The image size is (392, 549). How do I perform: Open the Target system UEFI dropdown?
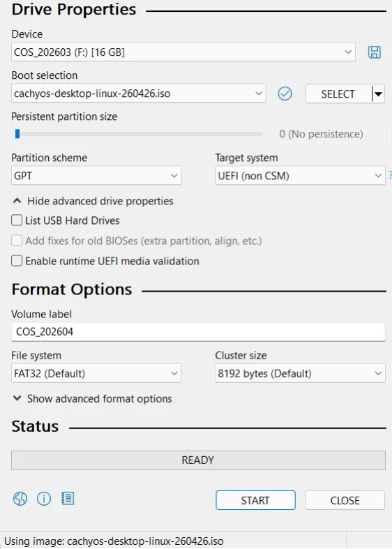click(x=300, y=175)
